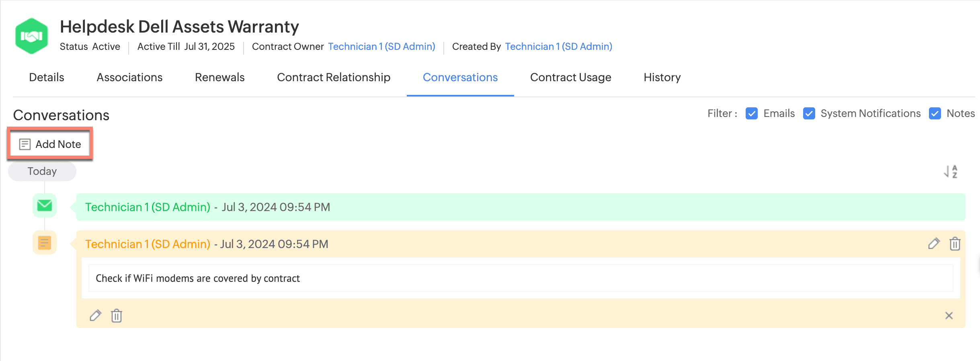
Task: Open the History tab
Action: (x=662, y=77)
